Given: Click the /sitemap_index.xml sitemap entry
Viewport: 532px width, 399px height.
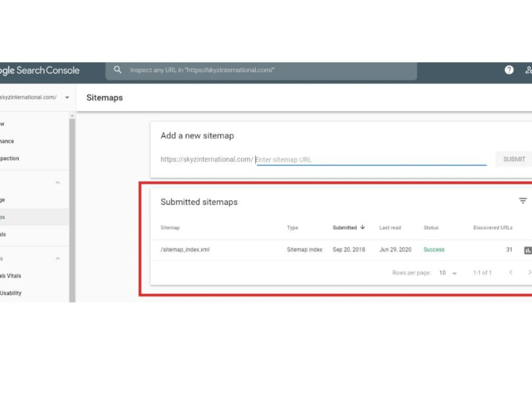Looking at the screenshot, I should (x=185, y=250).
